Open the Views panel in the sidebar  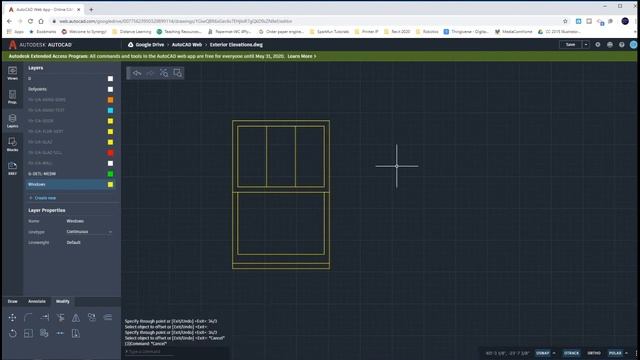point(12,73)
